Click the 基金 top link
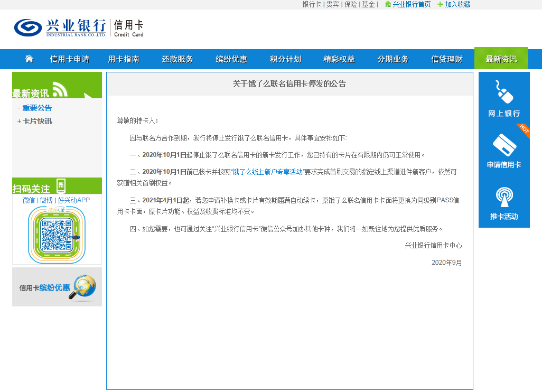 pyautogui.click(x=369, y=5)
